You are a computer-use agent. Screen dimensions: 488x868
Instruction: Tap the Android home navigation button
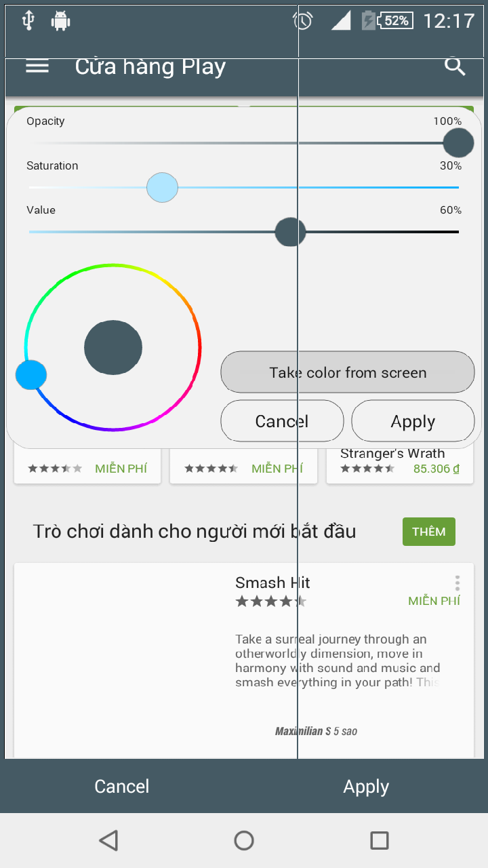point(244,841)
